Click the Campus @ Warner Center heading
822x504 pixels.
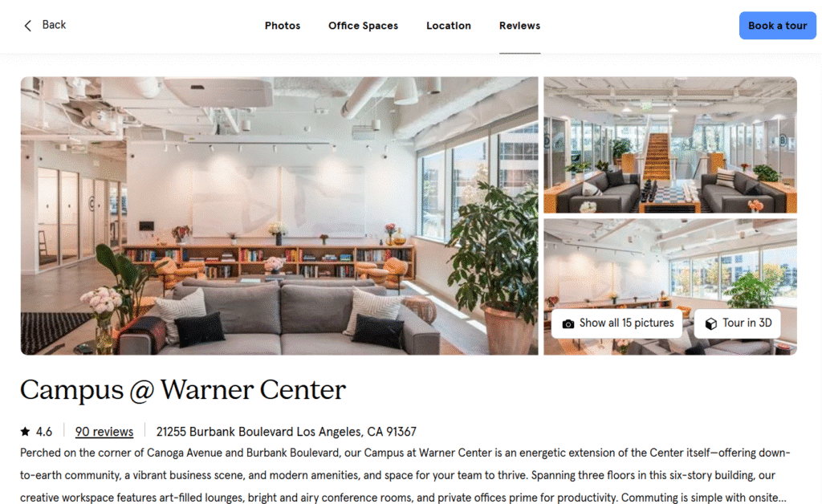click(183, 390)
